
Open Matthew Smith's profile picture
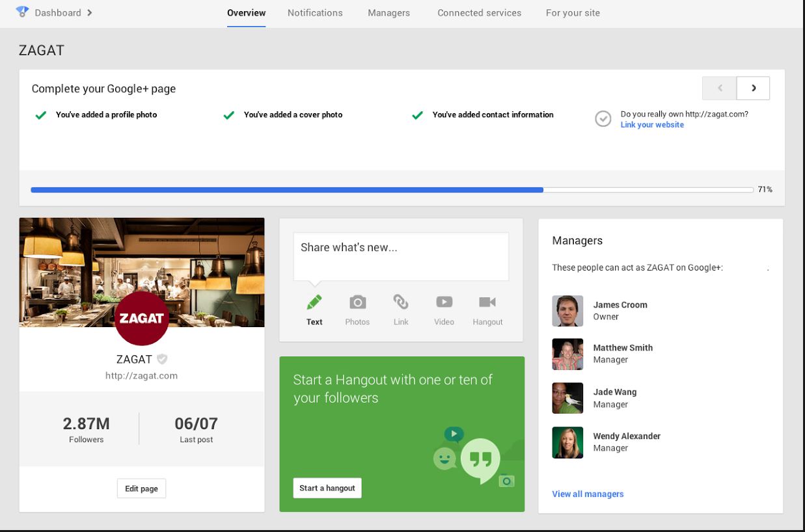tap(567, 354)
